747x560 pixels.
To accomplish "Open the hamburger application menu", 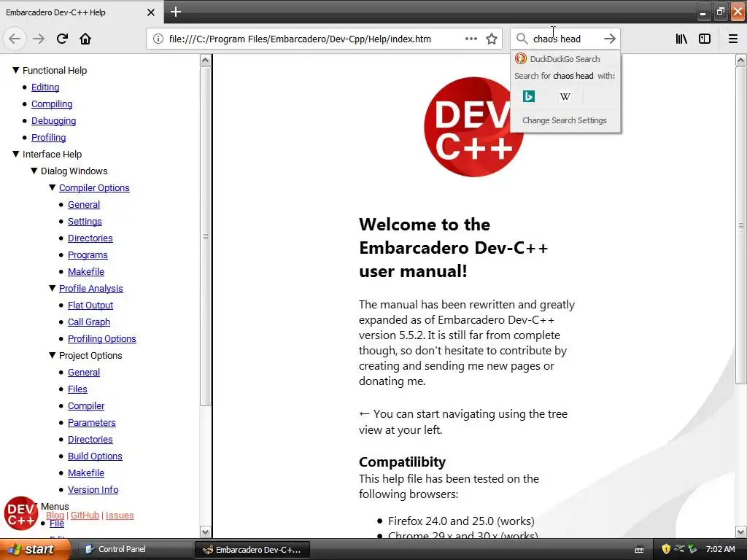I will click(x=733, y=39).
